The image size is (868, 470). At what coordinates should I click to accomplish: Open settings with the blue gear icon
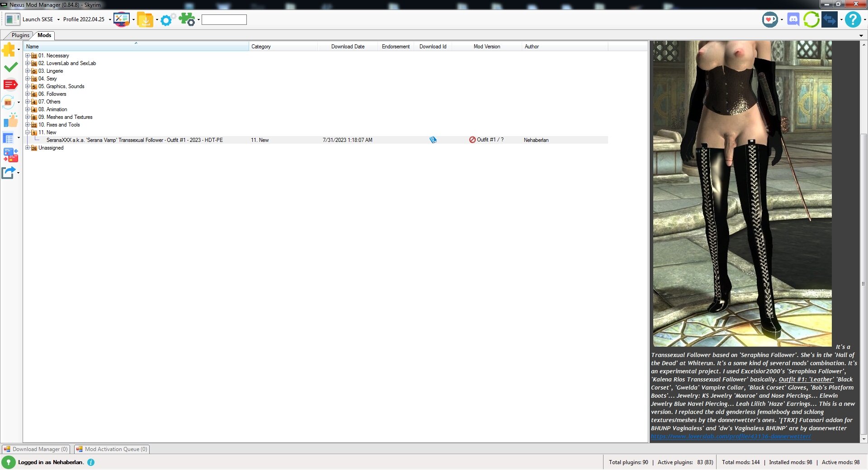(167, 19)
